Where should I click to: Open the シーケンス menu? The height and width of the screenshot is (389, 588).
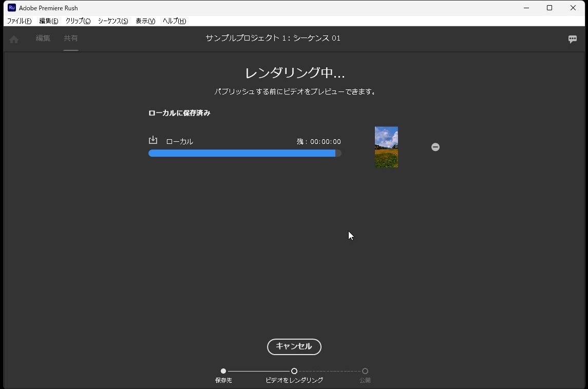click(112, 21)
